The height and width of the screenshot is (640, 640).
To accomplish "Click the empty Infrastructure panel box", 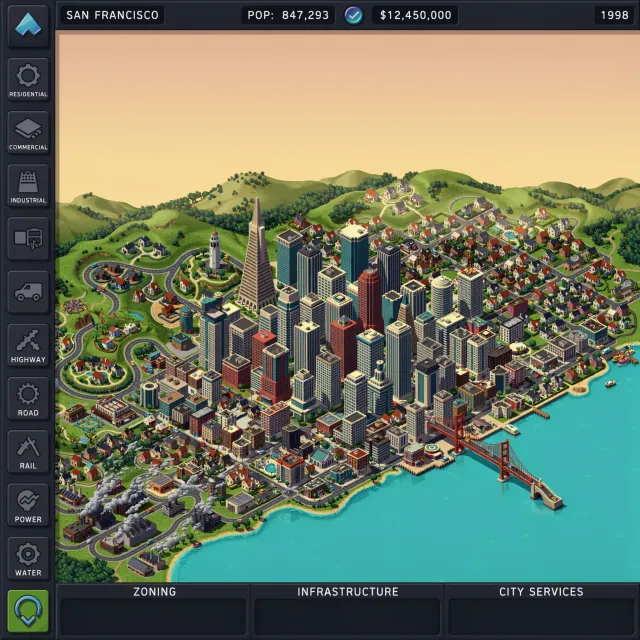I will click(347, 616).
